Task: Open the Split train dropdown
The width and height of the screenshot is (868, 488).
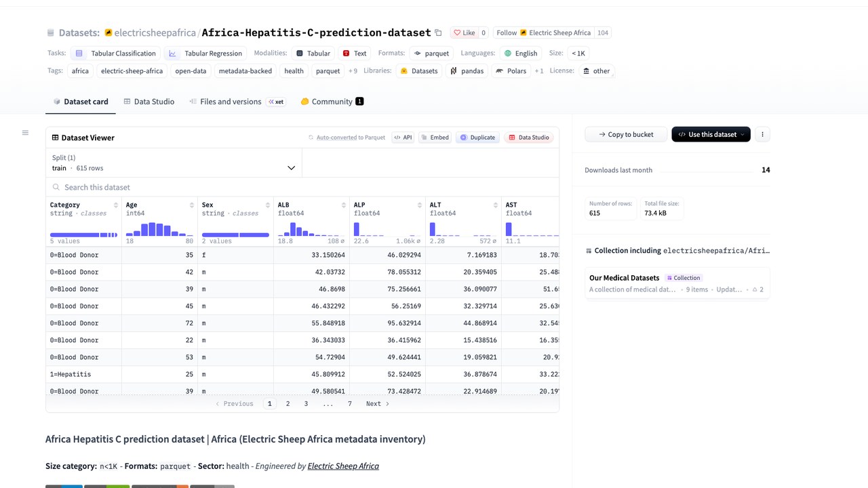Action: (x=174, y=163)
